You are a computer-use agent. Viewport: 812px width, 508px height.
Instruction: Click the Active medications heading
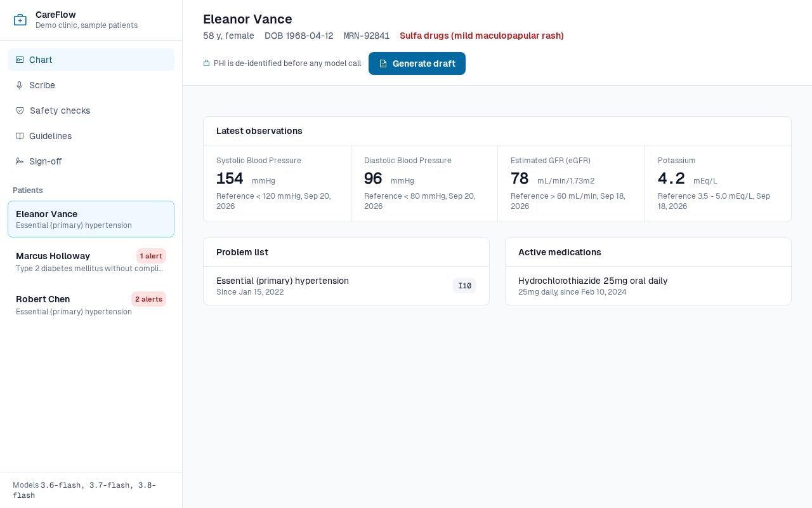(x=560, y=252)
